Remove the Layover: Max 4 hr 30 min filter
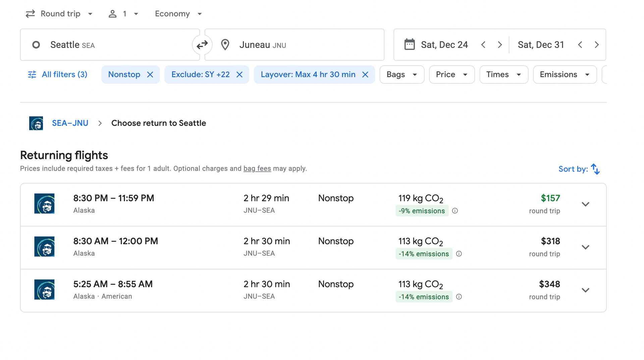644x360 pixels. [x=365, y=74]
